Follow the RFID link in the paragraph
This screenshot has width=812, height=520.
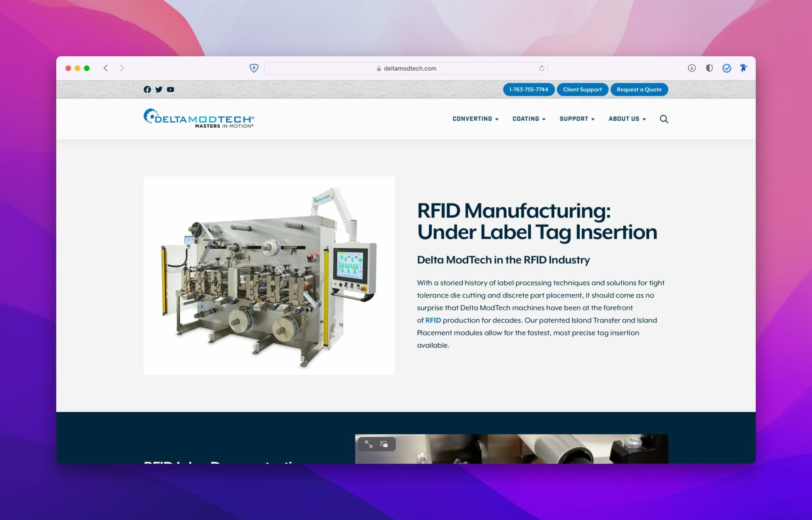(433, 320)
